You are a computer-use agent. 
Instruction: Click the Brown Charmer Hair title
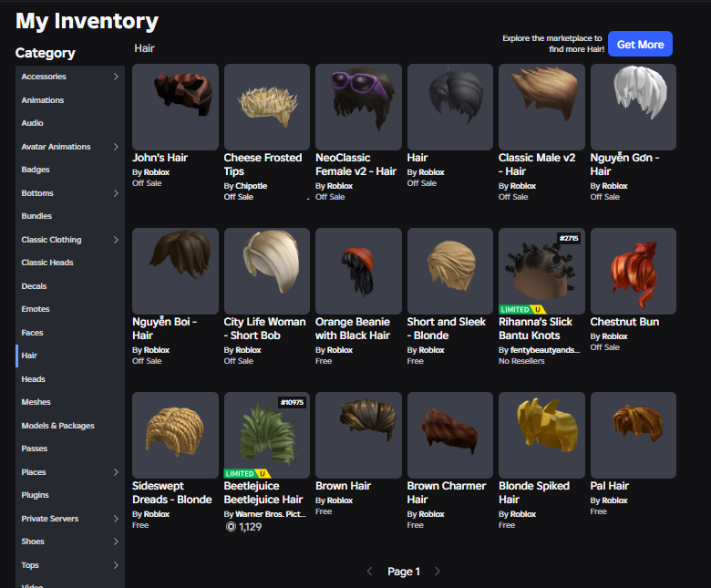(x=446, y=493)
